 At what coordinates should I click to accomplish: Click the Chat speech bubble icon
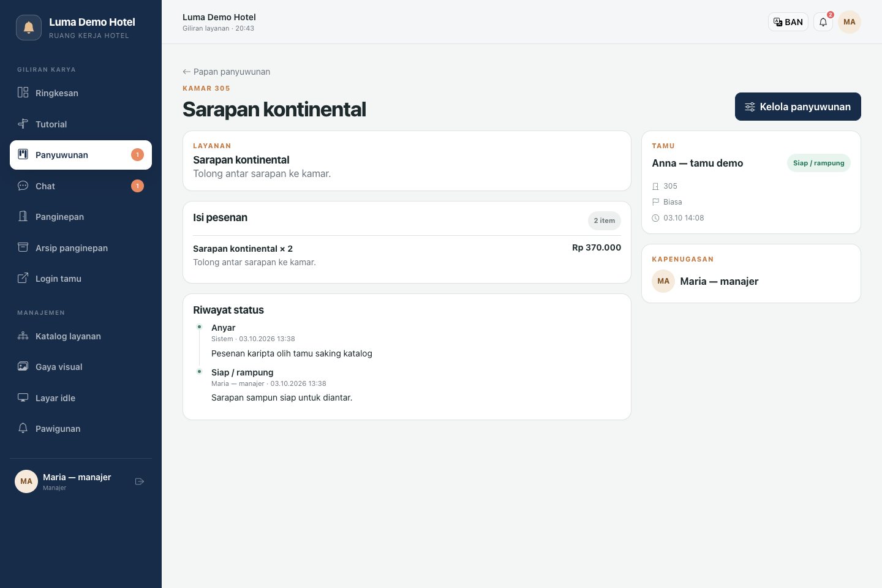[23, 186]
